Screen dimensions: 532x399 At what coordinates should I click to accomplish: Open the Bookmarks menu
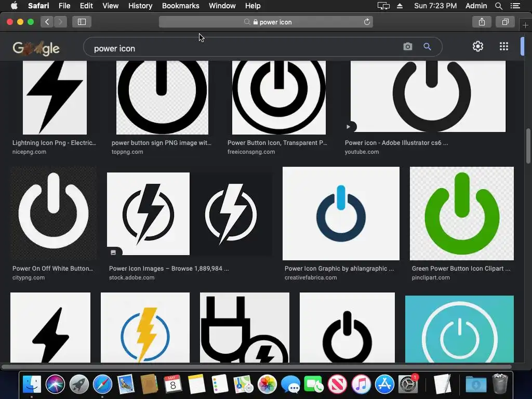(180, 6)
